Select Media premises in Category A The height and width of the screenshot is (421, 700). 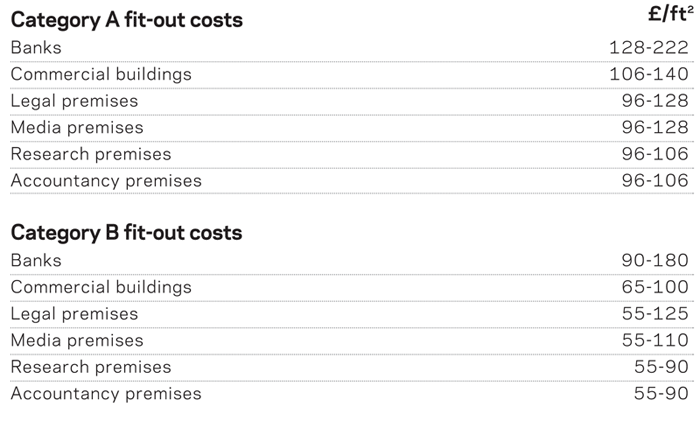tap(77, 127)
